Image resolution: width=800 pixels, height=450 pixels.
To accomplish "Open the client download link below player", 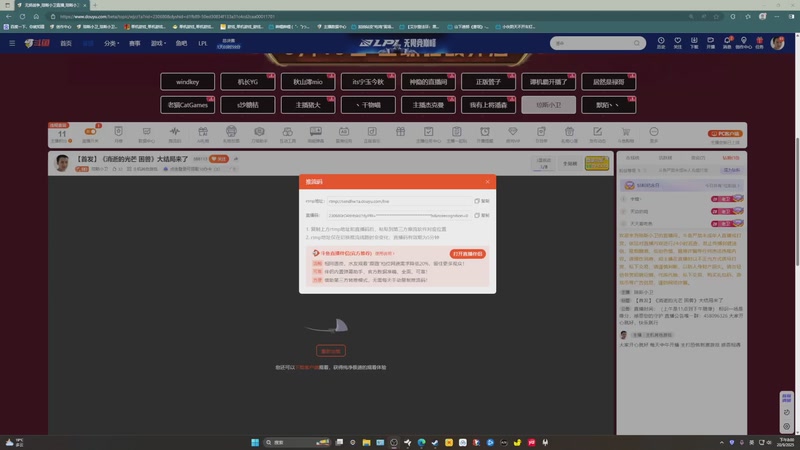I will (308, 367).
